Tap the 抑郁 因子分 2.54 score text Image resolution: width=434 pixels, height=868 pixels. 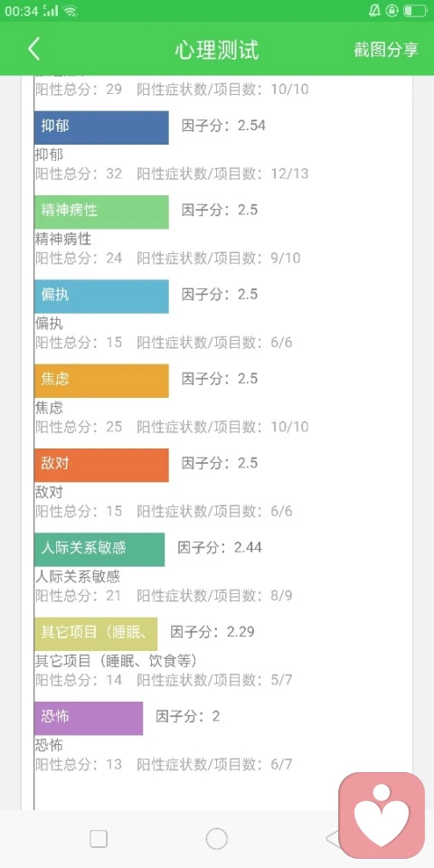[223, 126]
